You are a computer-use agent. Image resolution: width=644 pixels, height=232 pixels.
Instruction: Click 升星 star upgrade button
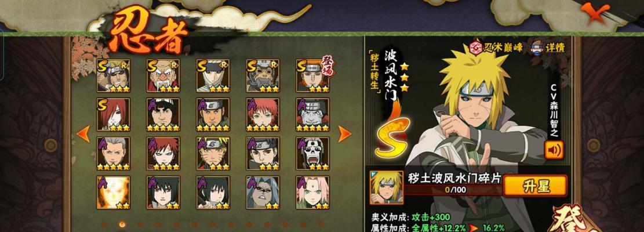(535, 186)
